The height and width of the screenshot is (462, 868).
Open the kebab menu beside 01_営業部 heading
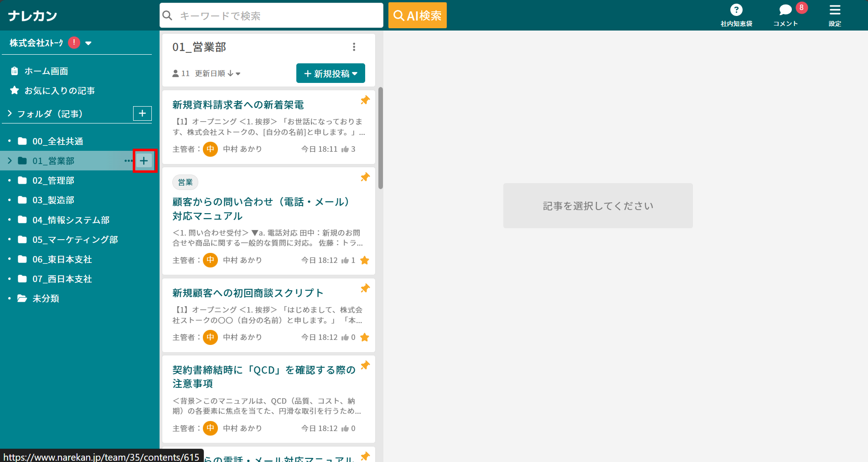354,46
